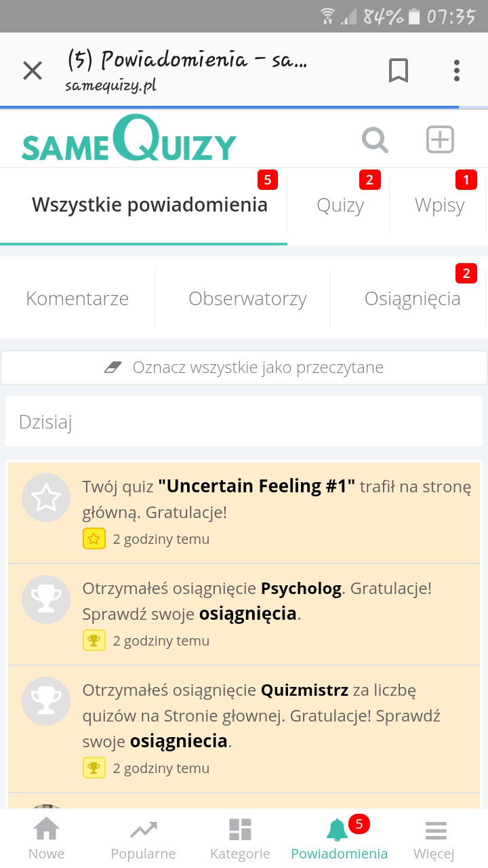Image resolution: width=488 pixels, height=868 pixels.
Task: Click the Quizmistrz achievement link
Action: (x=304, y=690)
